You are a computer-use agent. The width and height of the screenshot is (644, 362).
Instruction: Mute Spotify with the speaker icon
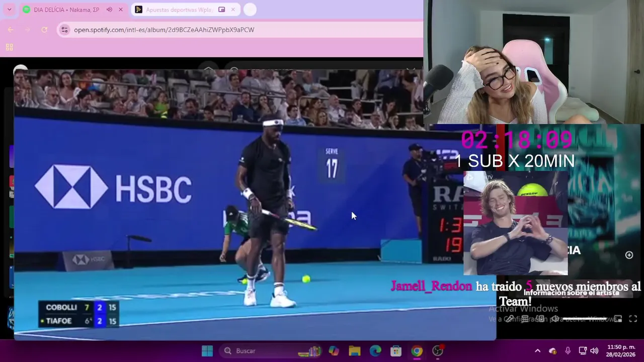coord(555,318)
